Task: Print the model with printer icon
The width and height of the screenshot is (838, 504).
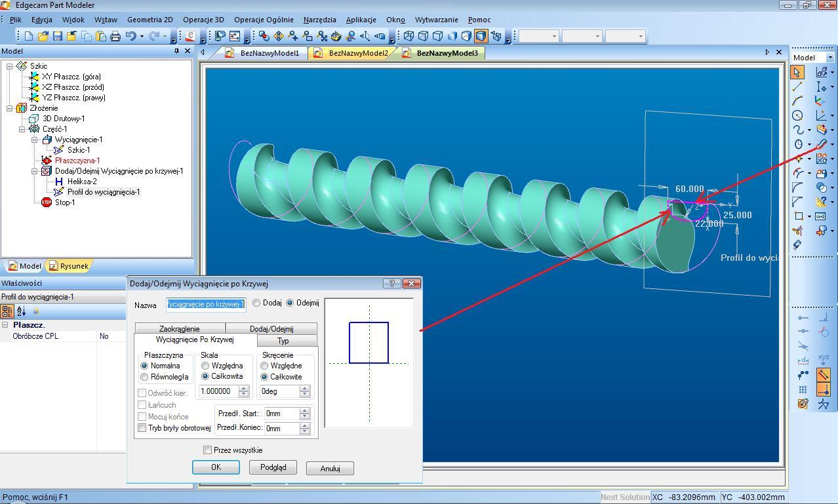Action: click(x=115, y=37)
